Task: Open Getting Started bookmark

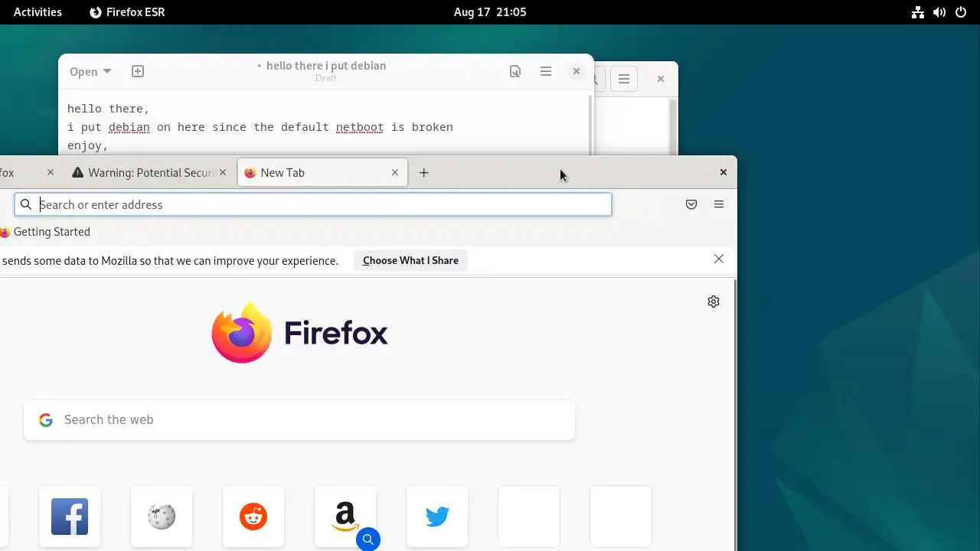Action: click(45, 232)
